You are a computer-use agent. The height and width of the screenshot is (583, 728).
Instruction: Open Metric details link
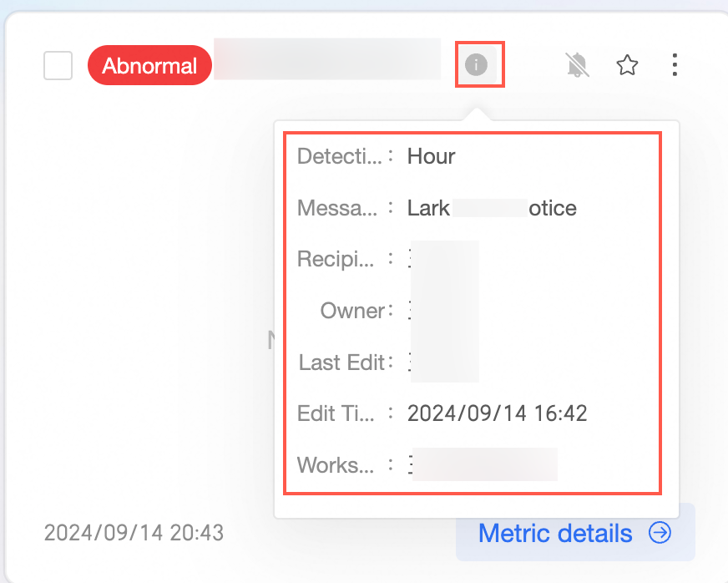coord(575,532)
